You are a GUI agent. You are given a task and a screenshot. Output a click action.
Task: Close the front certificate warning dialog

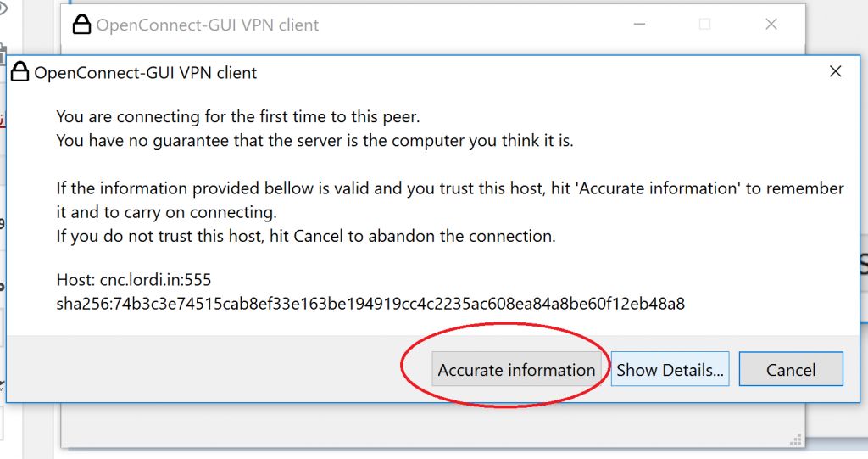835,72
